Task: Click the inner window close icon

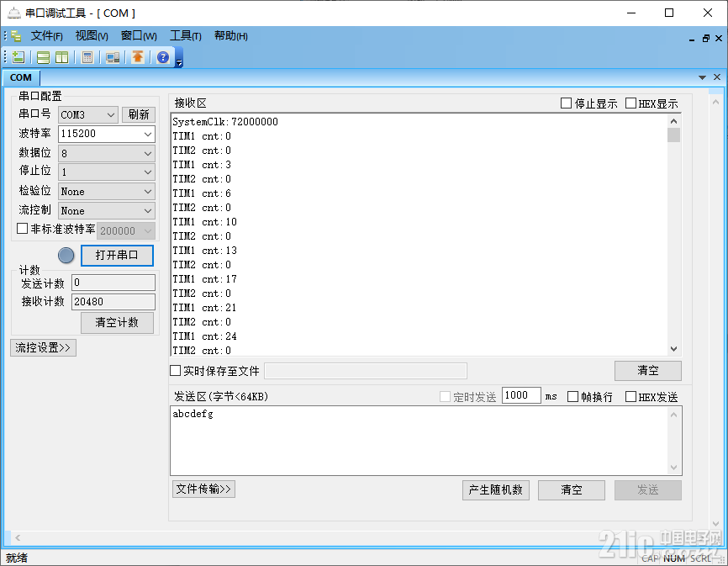Action: coord(719,39)
